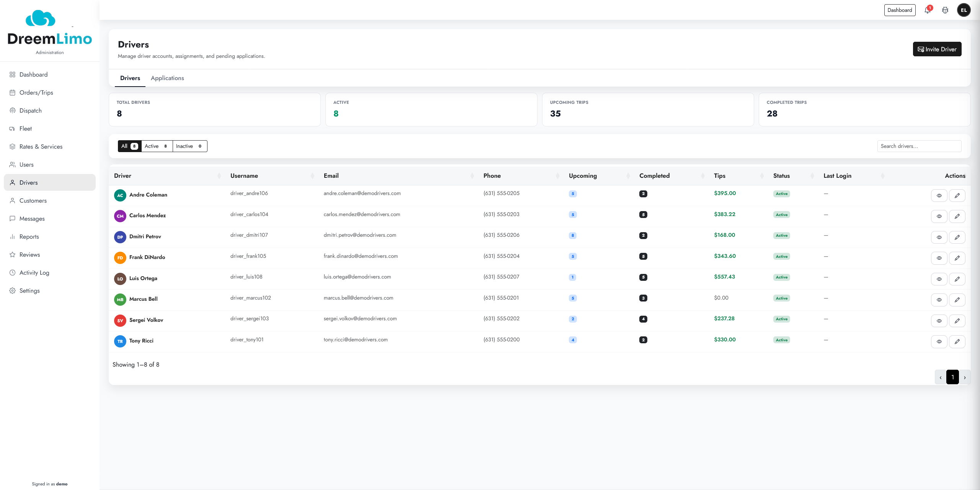
Task: Sort table by Username column
Action: click(272, 176)
